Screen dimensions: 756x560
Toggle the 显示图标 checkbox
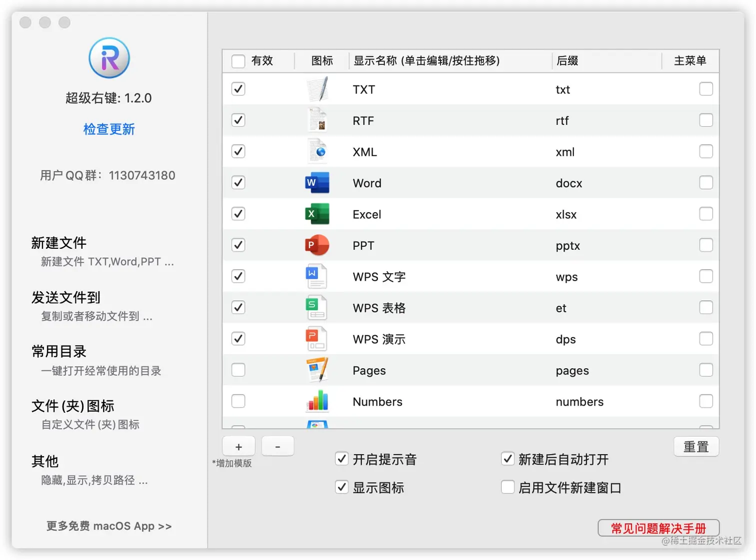click(x=341, y=487)
